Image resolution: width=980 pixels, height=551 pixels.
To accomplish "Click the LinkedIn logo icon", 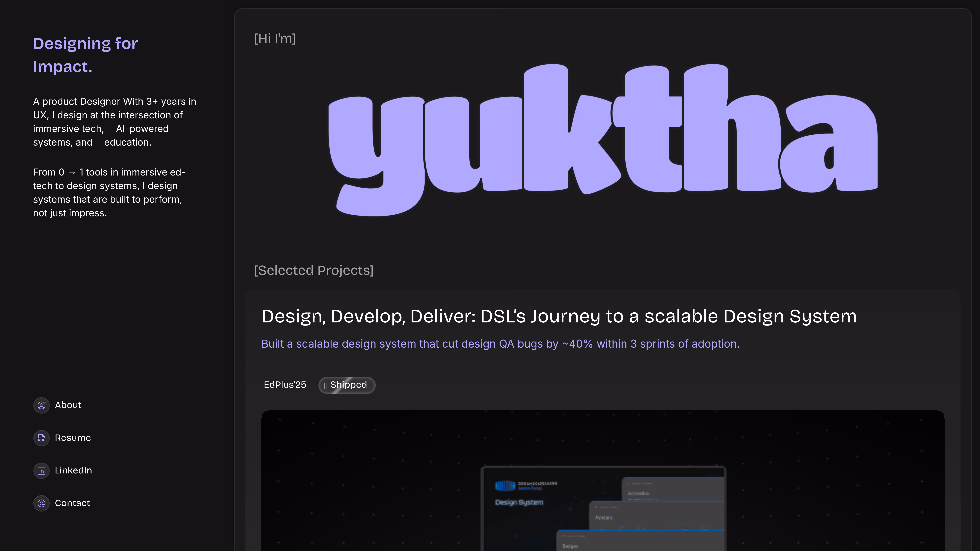I will point(42,471).
